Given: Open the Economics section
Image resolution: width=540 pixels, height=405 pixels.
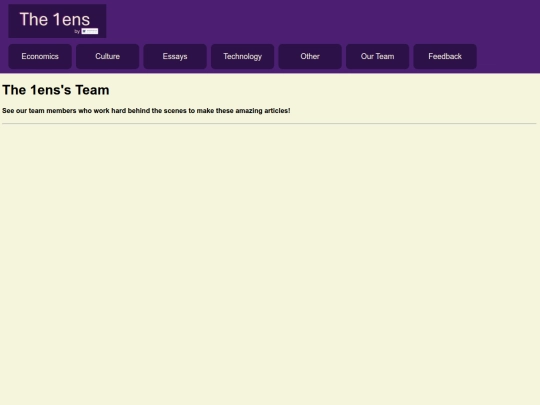Looking at the screenshot, I should (x=40, y=56).
